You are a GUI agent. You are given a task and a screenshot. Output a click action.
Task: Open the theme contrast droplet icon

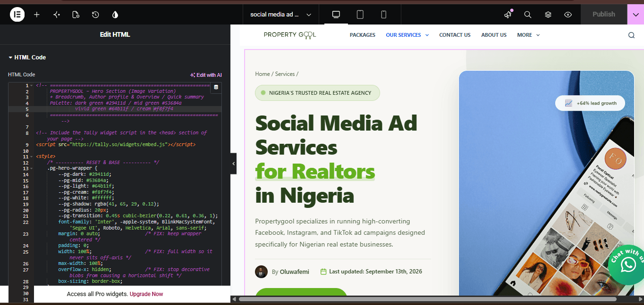[115, 15]
